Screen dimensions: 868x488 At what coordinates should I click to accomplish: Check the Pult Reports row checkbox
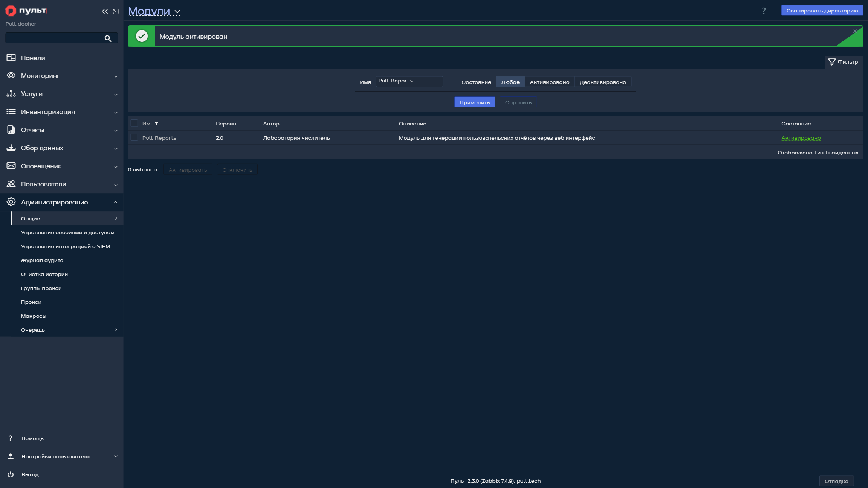(x=134, y=137)
